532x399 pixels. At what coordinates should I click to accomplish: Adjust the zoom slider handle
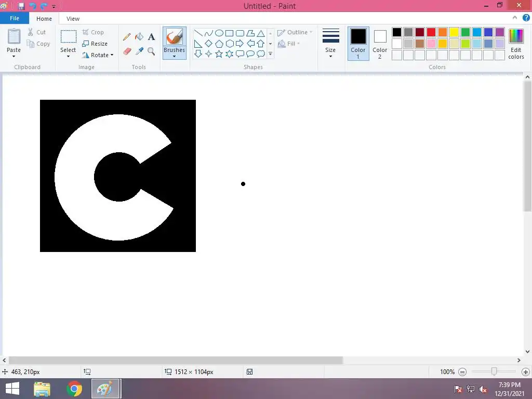tap(494, 372)
